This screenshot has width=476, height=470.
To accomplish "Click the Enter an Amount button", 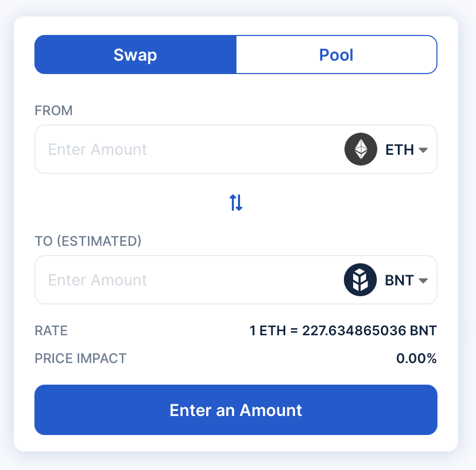I will (235, 410).
